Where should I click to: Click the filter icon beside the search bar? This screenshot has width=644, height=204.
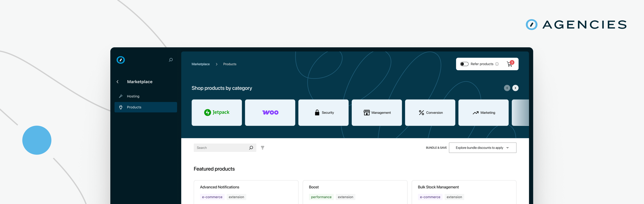tap(262, 148)
